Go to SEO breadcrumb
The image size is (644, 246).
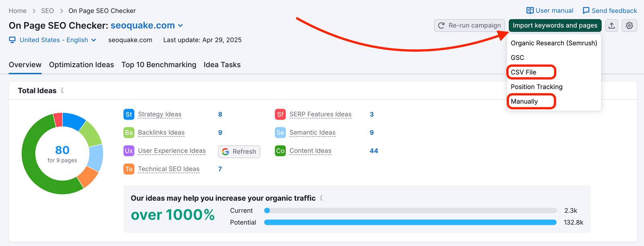pos(47,11)
